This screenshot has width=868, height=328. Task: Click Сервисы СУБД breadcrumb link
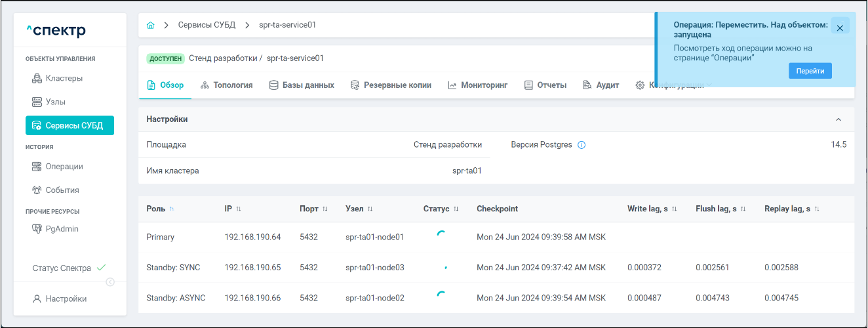pyautogui.click(x=203, y=26)
